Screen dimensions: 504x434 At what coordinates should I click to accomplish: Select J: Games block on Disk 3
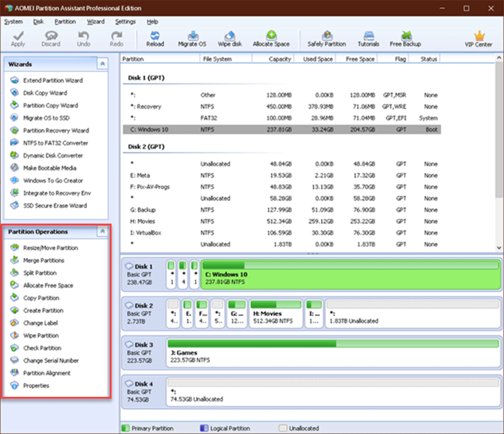(333, 353)
